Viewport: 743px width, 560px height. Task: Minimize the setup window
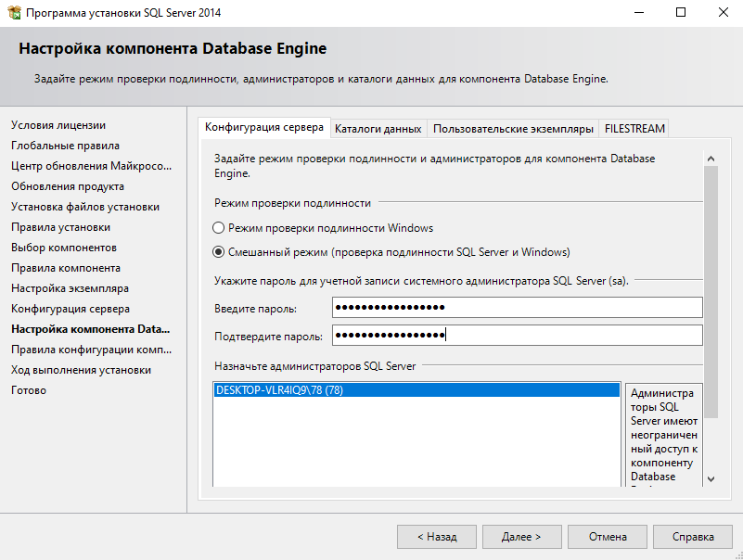pos(639,13)
